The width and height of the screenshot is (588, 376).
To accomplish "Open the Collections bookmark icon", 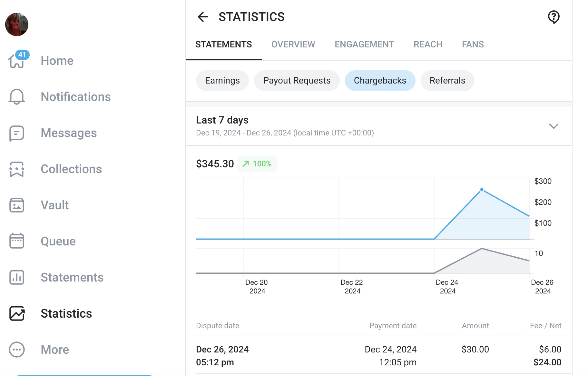I will pos(17,169).
